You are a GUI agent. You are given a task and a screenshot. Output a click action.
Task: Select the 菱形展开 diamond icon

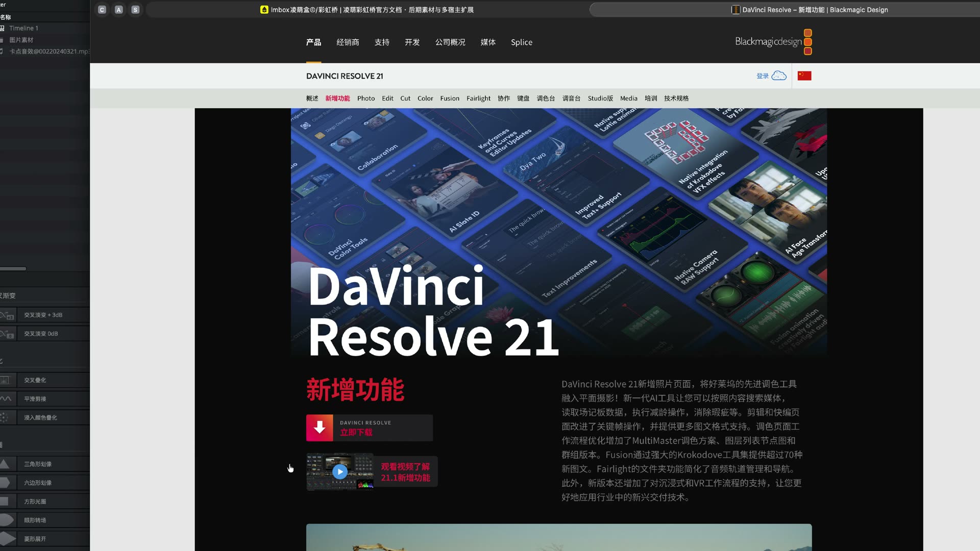(x=8, y=539)
